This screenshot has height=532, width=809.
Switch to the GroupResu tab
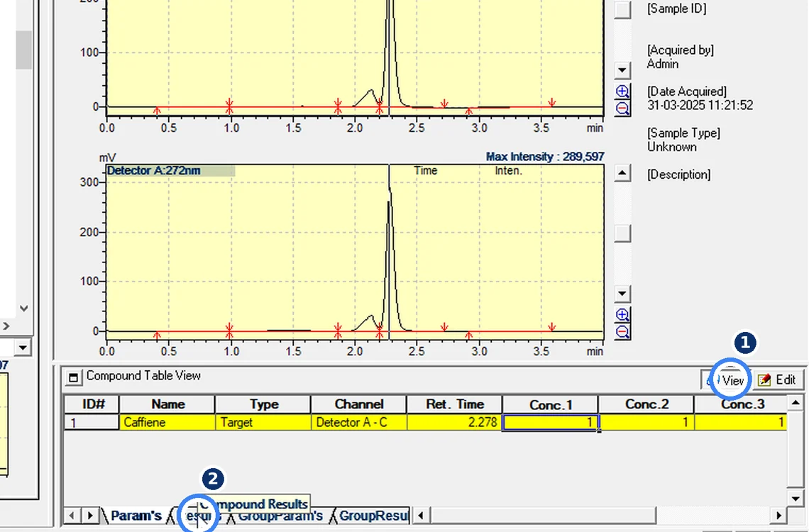pyautogui.click(x=373, y=516)
